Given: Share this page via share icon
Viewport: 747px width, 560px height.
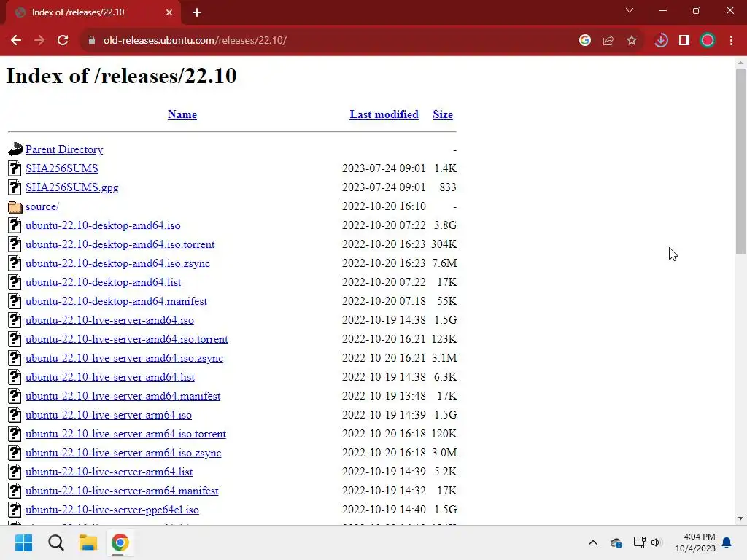Looking at the screenshot, I should [x=608, y=41].
